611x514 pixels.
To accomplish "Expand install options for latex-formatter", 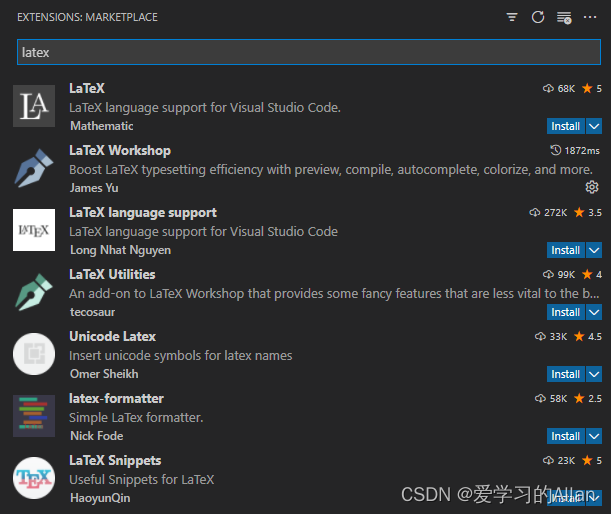I will [594, 436].
